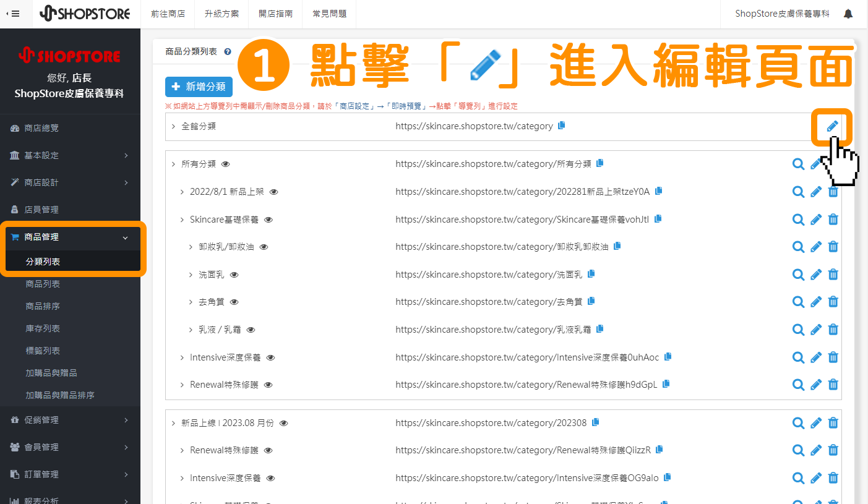Image resolution: width=868 pixels, height=504 pixels.
Task: Open the help icon beside 商品分類列表
Action: 228,52
